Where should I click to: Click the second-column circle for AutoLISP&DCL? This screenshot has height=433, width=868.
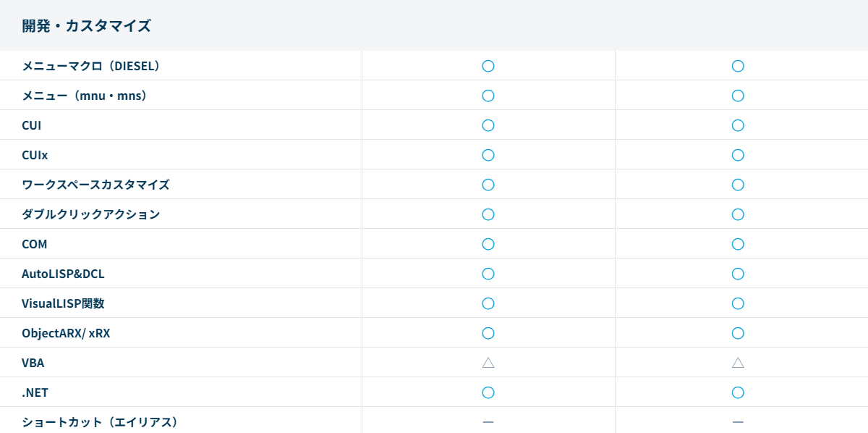pyautogui.click(x=738, y=274)
